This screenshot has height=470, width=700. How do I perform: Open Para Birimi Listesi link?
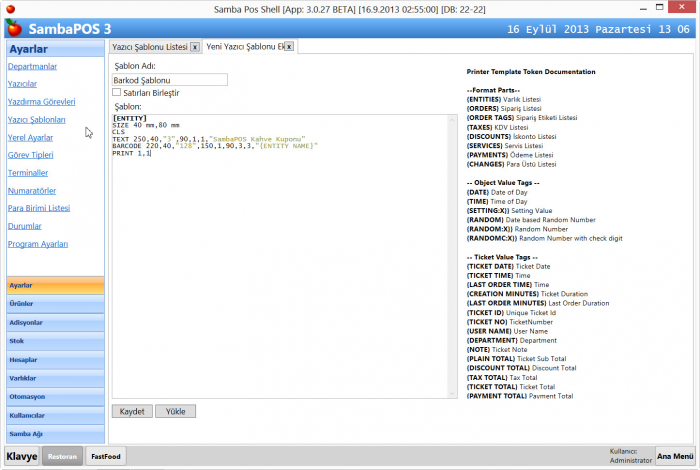[39, 208]
